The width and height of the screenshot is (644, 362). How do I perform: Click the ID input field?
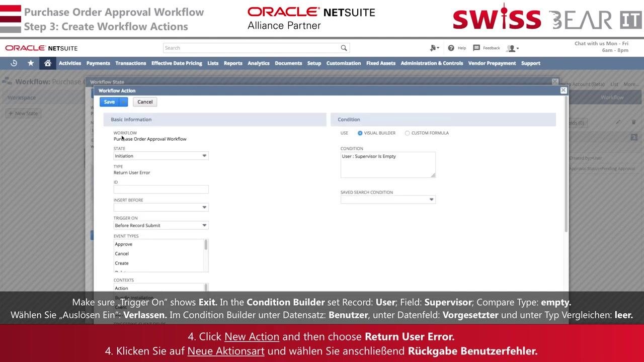(161, 190)
